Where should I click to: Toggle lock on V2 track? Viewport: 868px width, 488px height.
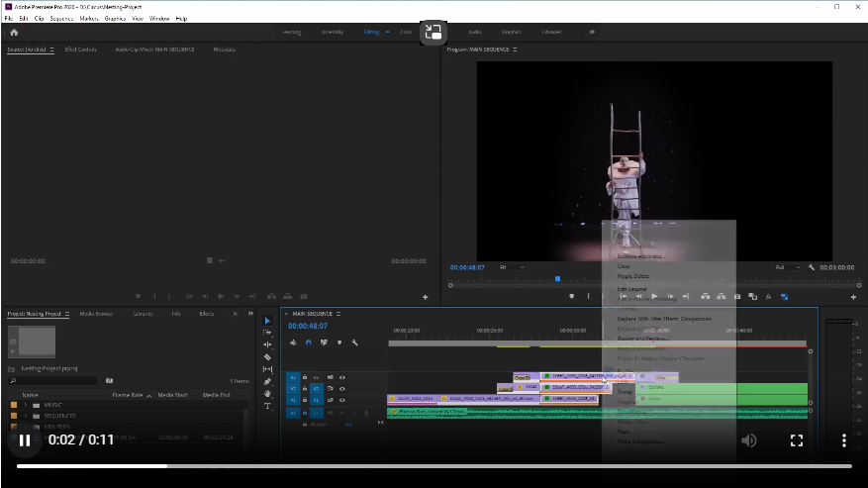click(x=305, y=389)
